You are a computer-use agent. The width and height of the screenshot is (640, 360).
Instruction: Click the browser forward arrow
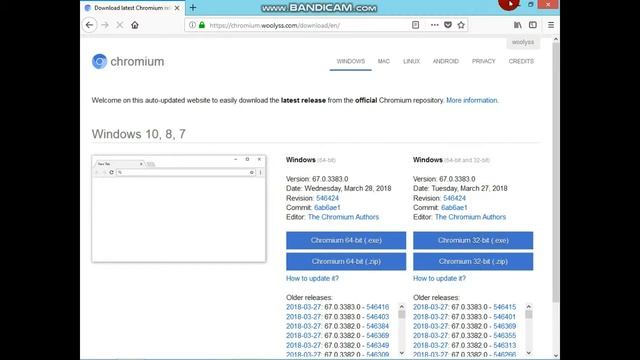pos(105,25)
